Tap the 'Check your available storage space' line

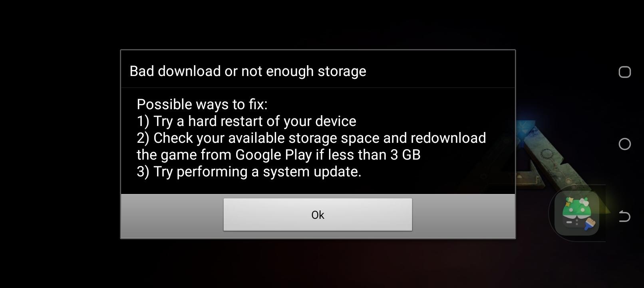[311, 138]
